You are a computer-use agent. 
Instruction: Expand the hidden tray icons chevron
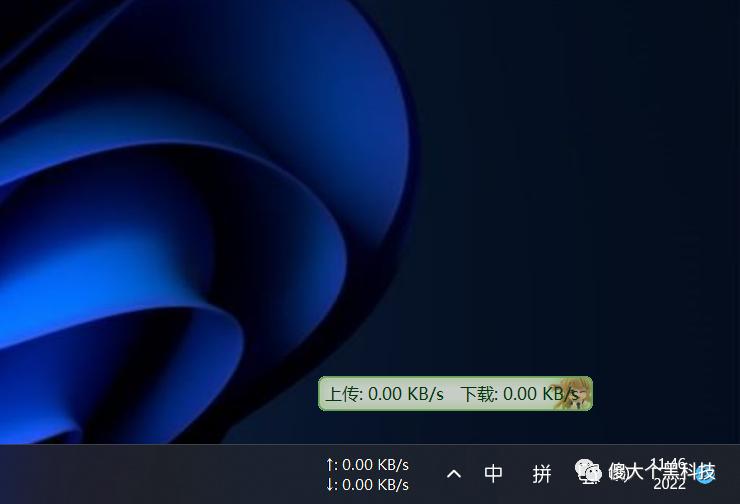tap(454, 474)
